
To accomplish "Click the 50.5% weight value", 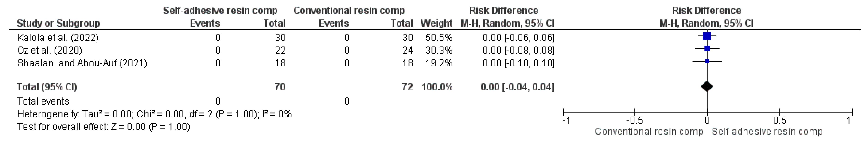I will [x=439, y=37].
